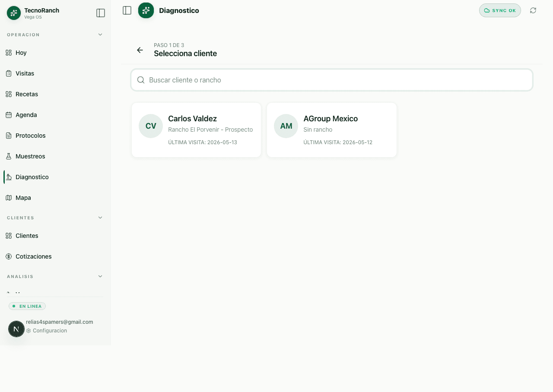Click the PASO 1 DE 3 label

point(169,45)
